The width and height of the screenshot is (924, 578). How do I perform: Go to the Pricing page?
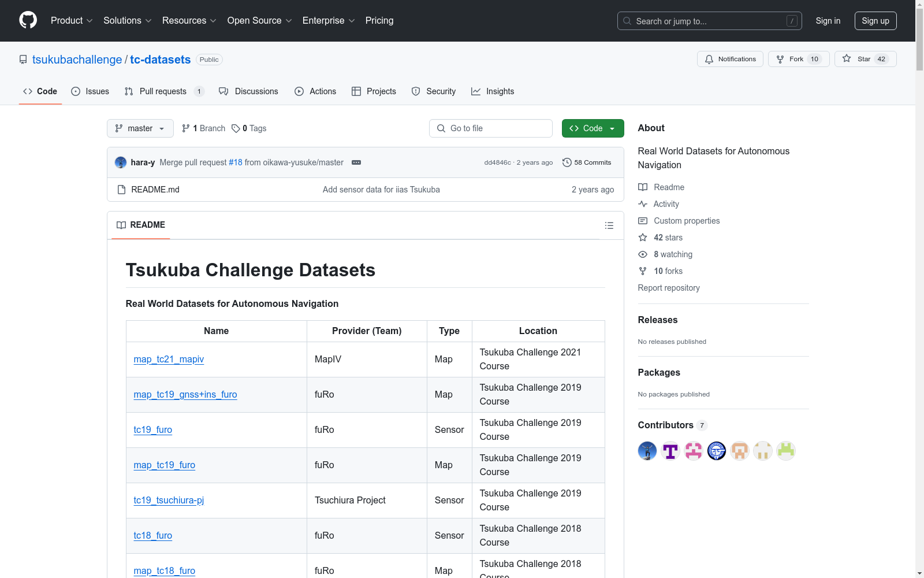[x=379, y=21]
